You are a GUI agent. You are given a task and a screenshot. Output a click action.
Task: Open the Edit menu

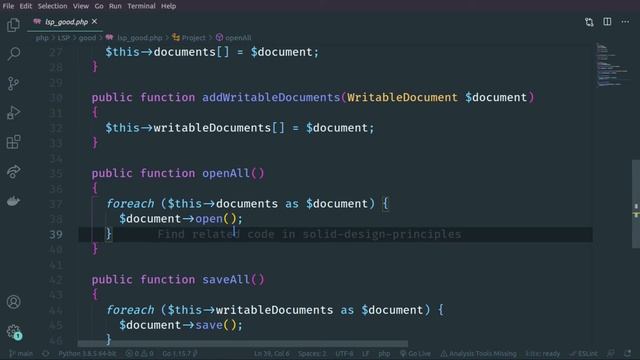coord(25,6)
